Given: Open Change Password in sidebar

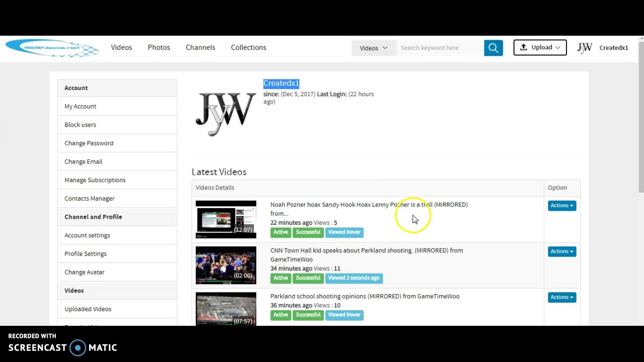Looking at the screenshot, I should (x=117, y=143).
